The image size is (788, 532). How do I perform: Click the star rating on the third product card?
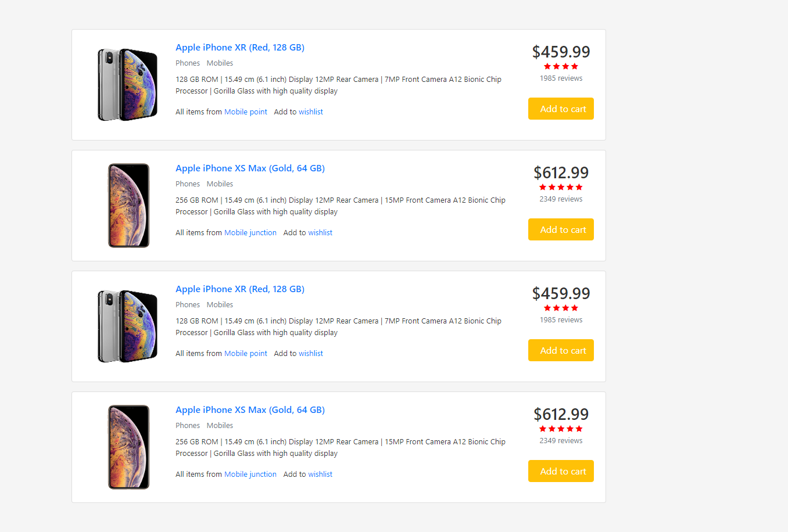561,308
